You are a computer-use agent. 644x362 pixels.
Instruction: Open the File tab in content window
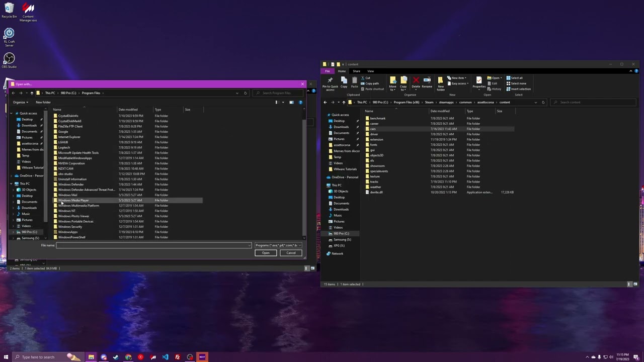click(328, 71)
